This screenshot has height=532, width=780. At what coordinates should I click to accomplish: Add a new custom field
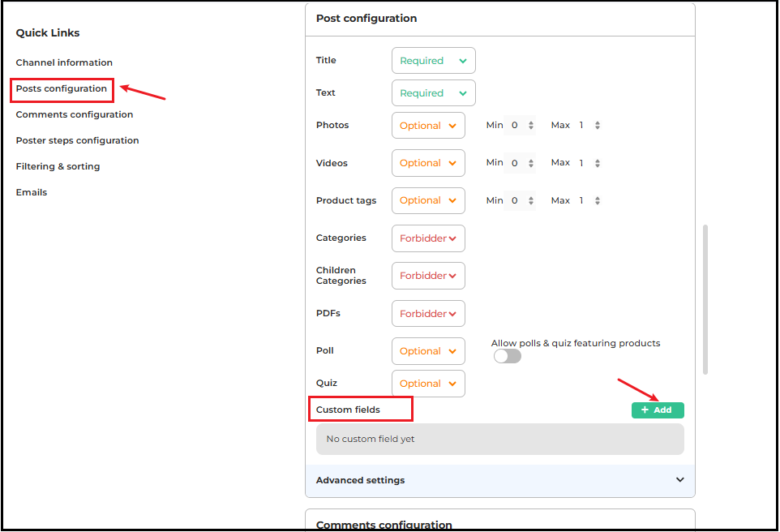[x=658, y=410]
